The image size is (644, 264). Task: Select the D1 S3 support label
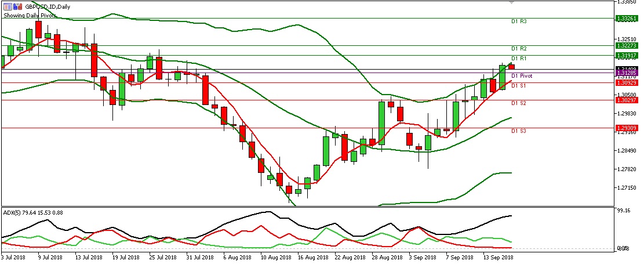coord(518,131)
